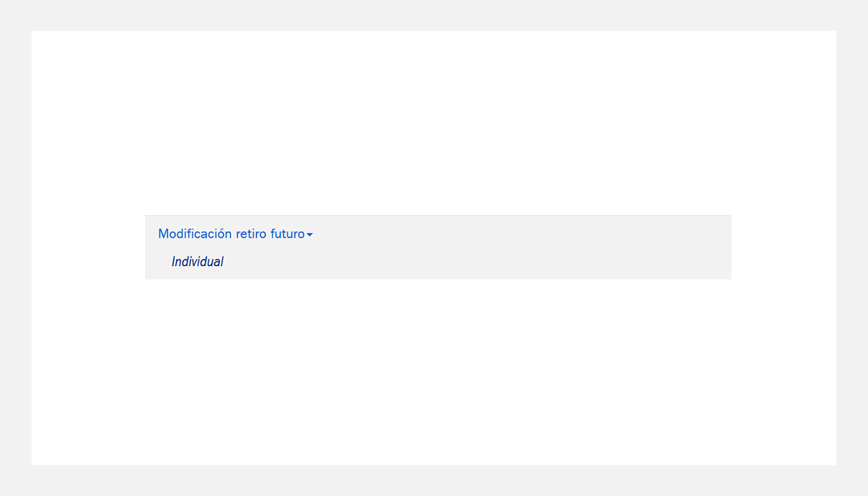Click the italic Individual option
The image size is (868, 496).
197,262
